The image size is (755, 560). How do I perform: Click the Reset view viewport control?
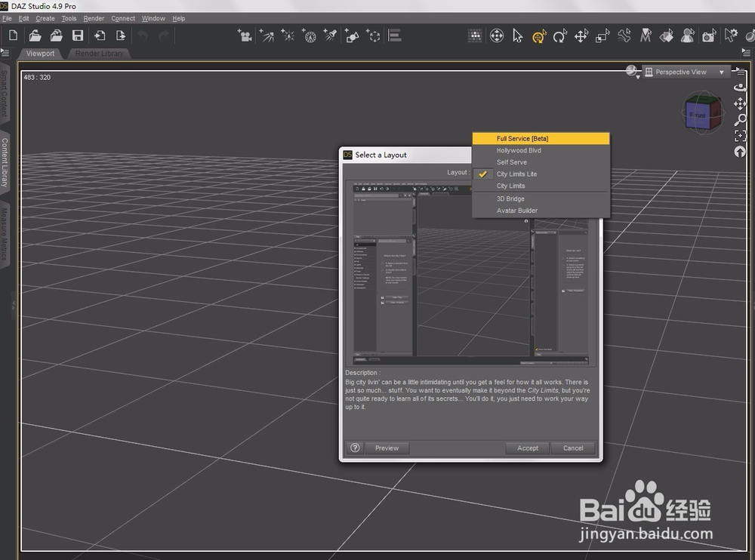pos(740,152)
